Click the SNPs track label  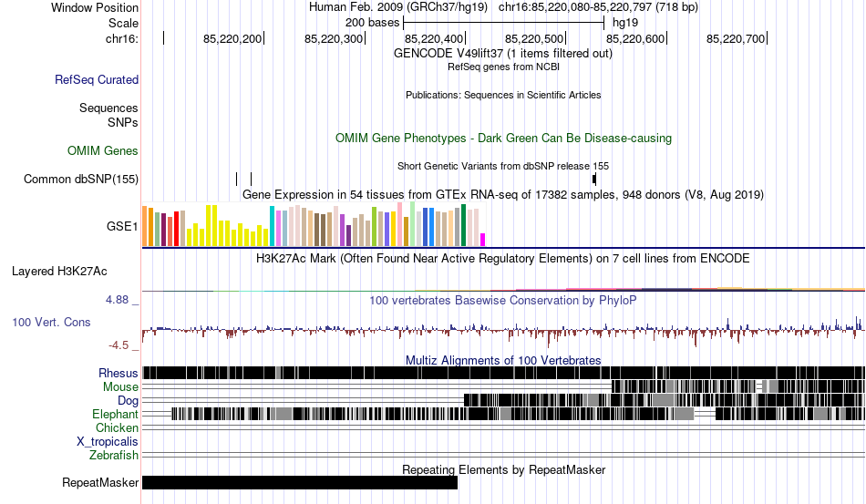tap(123, 122)
